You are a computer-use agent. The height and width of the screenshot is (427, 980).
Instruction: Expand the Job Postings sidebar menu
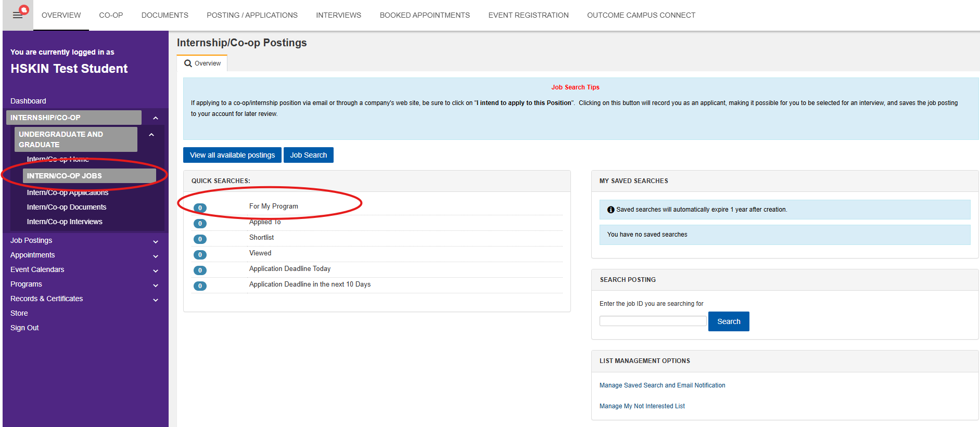coord(155,242)
